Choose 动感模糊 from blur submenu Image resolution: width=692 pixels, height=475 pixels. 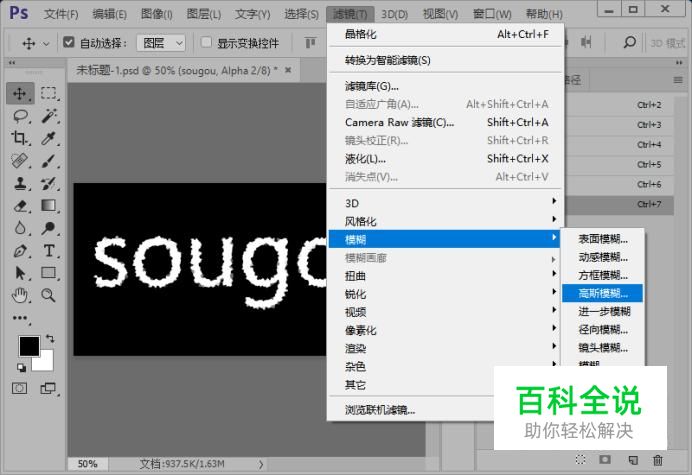(x=602, y=257)
